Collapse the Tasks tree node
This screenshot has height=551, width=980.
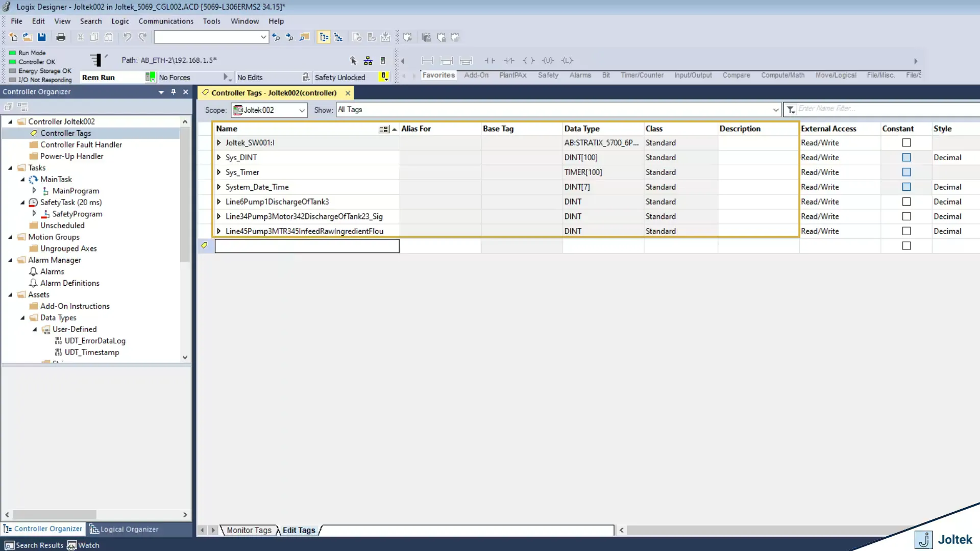[11, 168]
